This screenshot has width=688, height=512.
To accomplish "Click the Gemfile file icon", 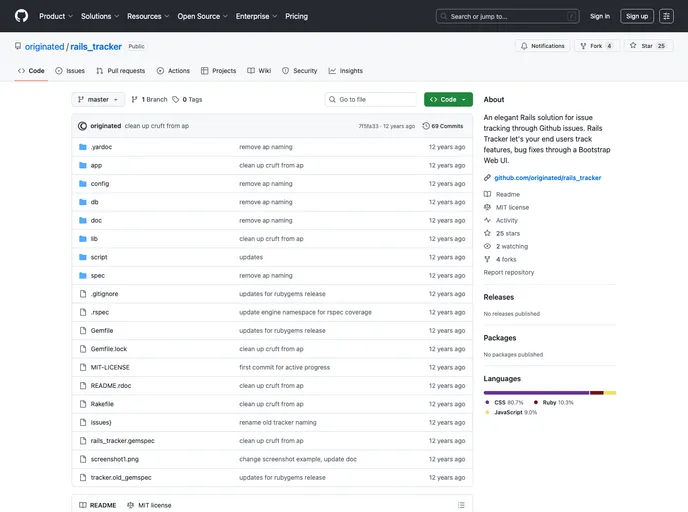I will (82, 331).
